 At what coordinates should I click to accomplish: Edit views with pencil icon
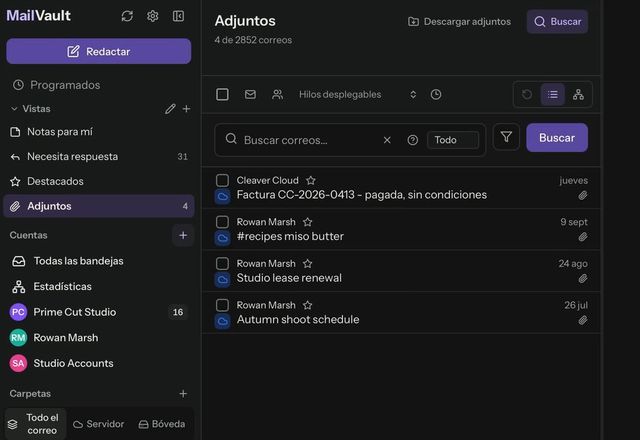(170, 109)
